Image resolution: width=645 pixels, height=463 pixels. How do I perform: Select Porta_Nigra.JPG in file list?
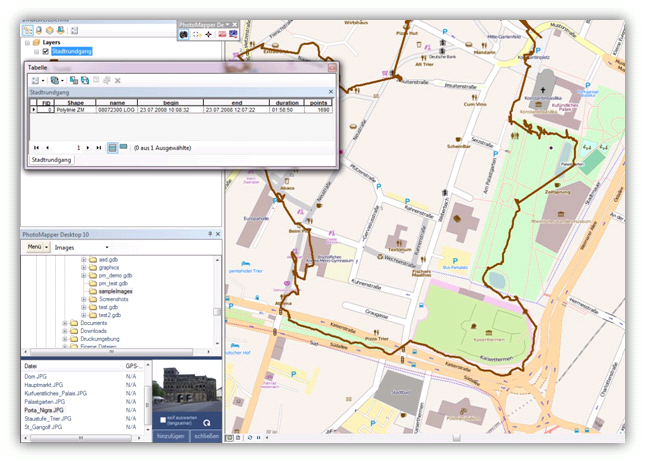[46, 410]
